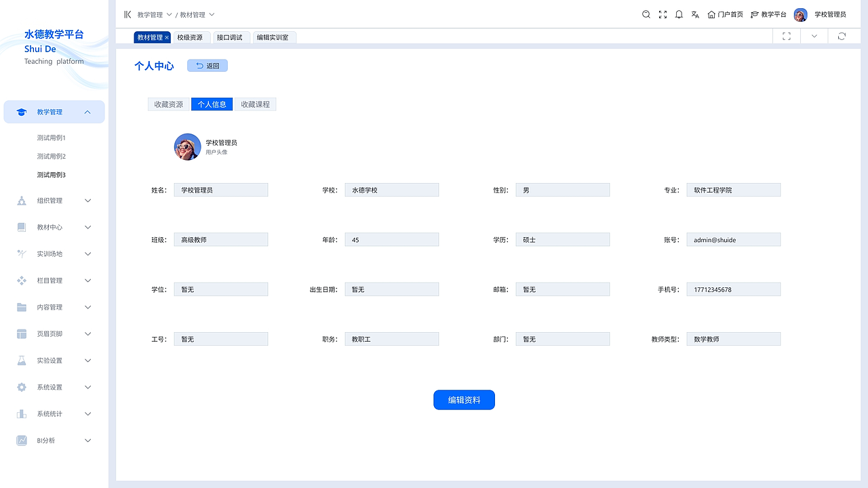Go to 门户首页 portal home
Viewport: 868px width, 488px height.
tap(725, 14)
